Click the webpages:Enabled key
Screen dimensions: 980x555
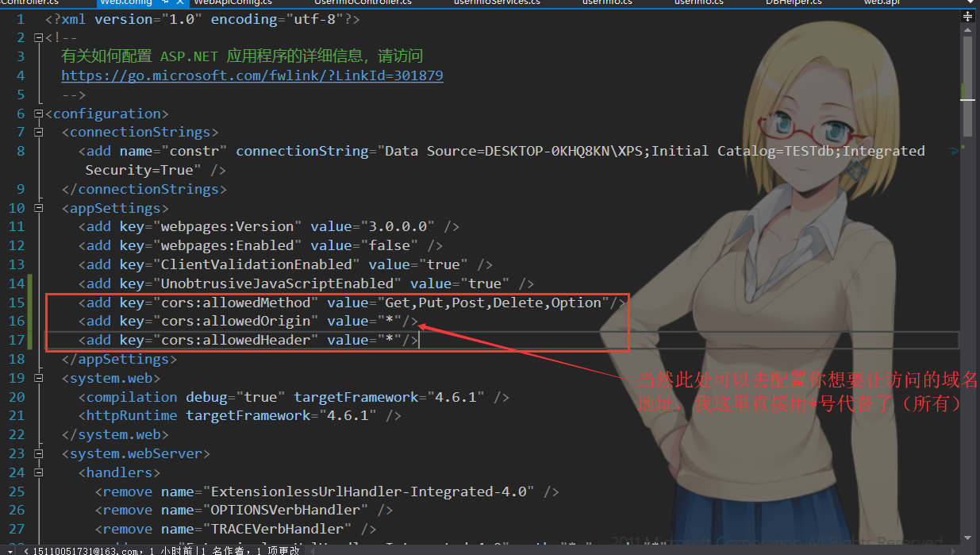coord(228,245)
